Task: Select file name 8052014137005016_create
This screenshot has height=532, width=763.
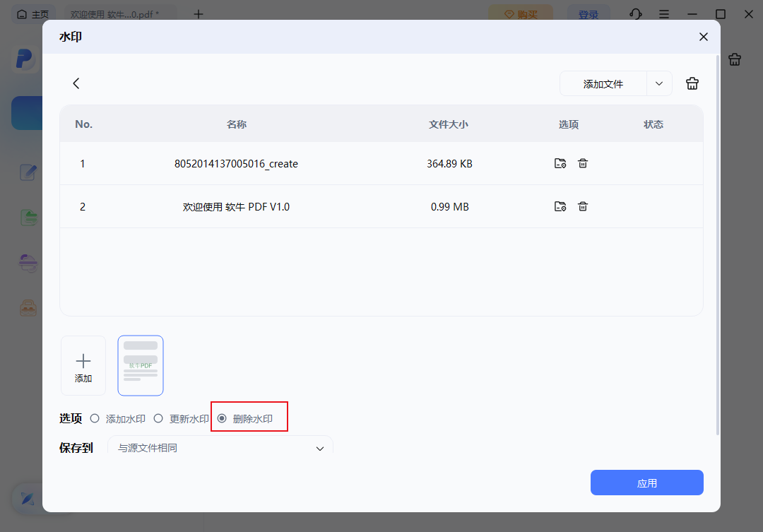Action: (236, 163)
